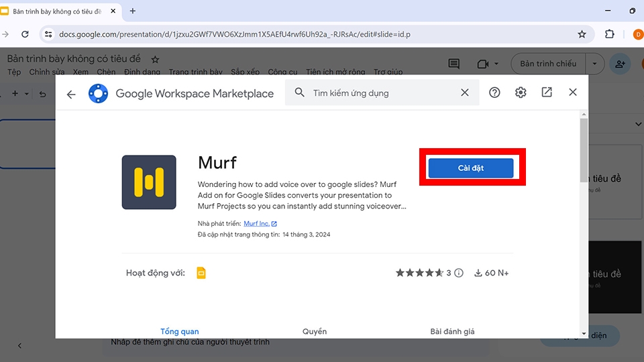Click the browser address bar URL
Screen dimensions: 644x362
235,34
